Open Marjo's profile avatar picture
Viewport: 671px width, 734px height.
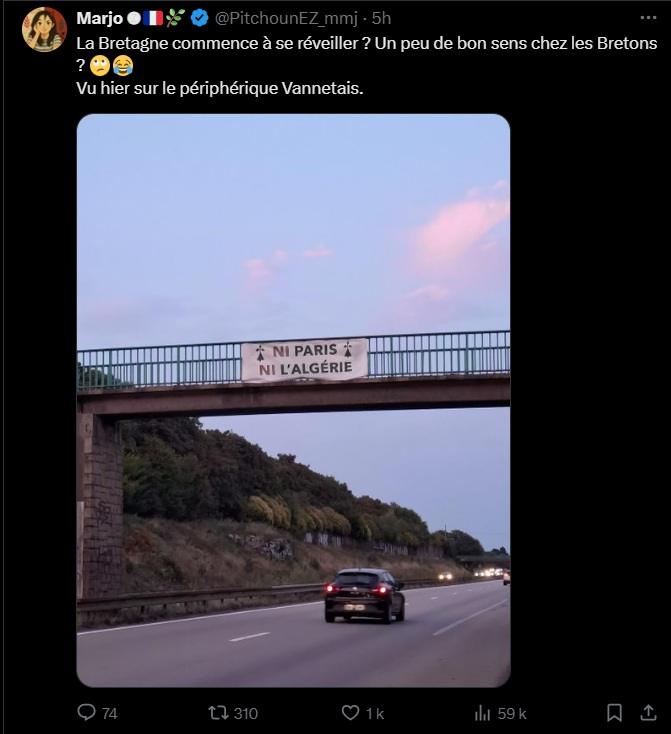click(44, 29)
